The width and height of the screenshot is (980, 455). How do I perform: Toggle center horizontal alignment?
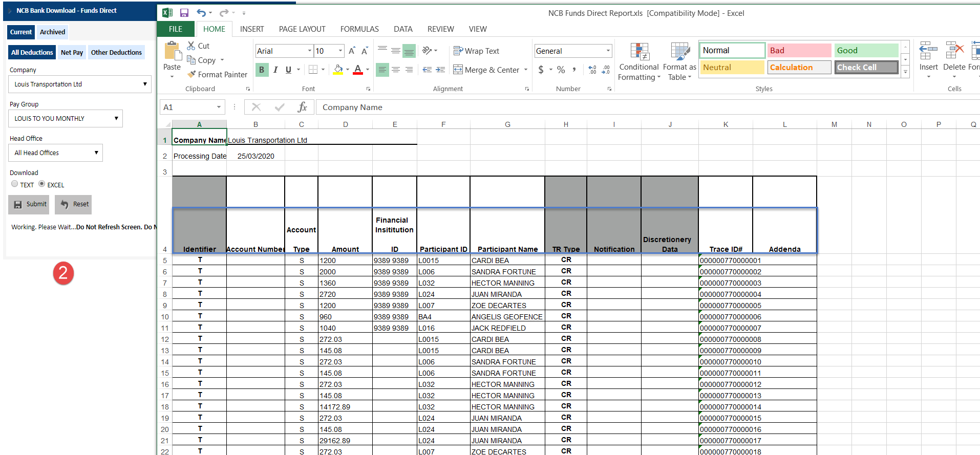coord(395,70)
